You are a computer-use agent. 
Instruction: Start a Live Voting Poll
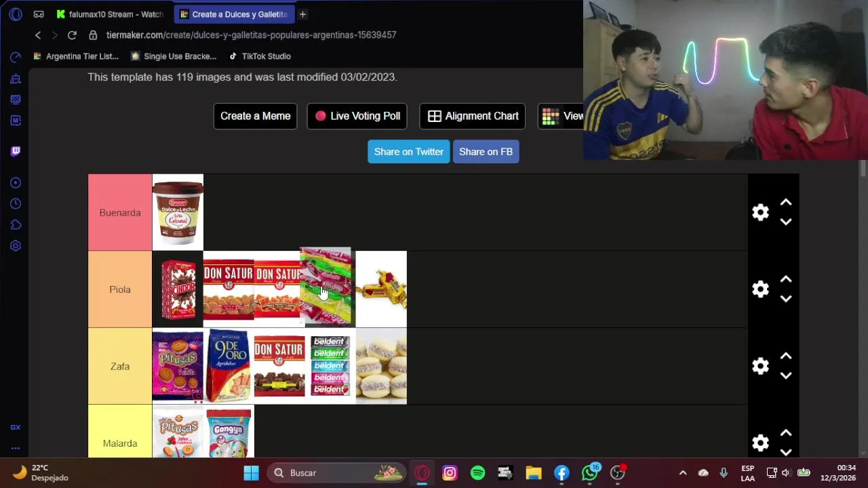pos(357,116)
